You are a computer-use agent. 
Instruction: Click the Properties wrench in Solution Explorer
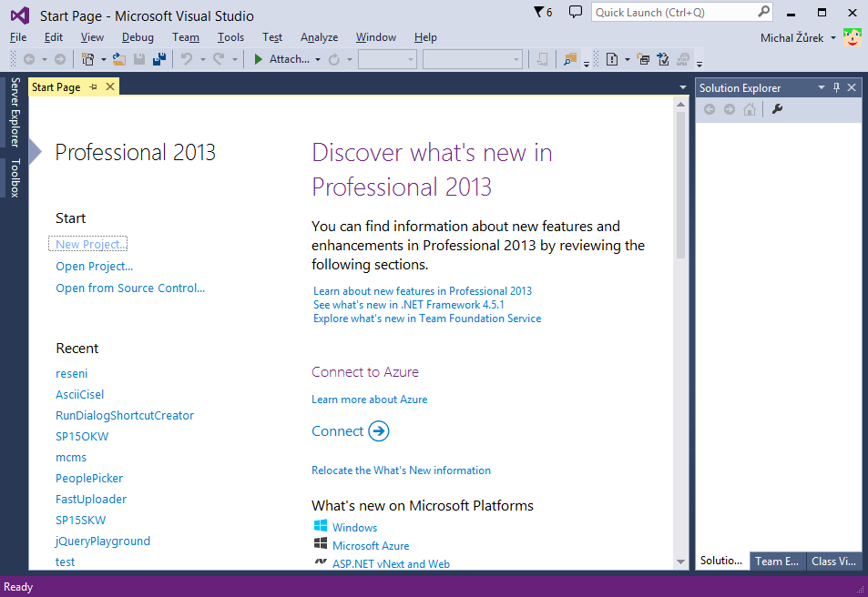[x=777, y=109]
